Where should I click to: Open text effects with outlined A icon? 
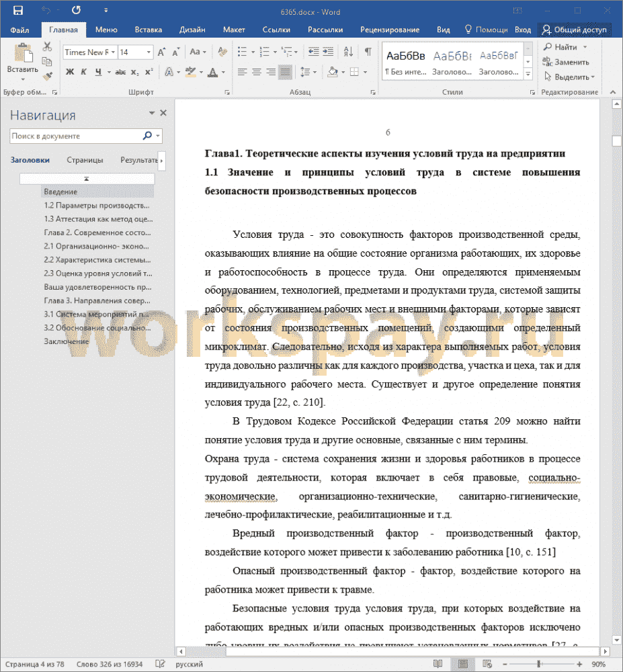click(x=169, y=72)
